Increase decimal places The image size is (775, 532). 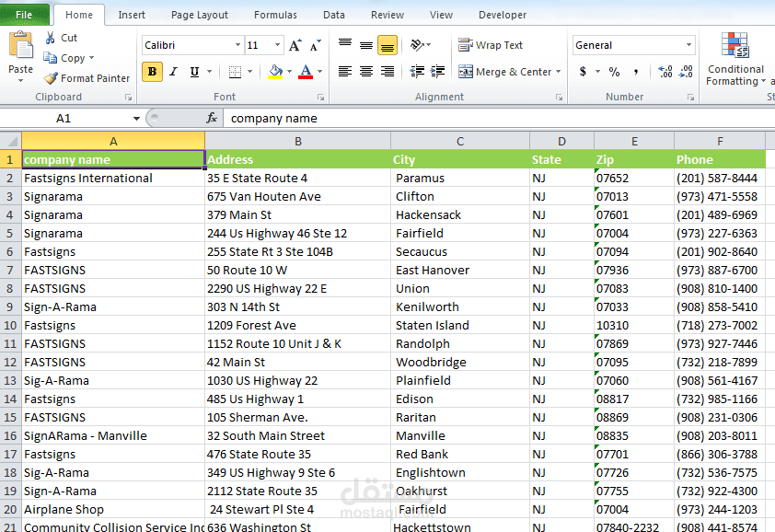[x=665, y=72]
